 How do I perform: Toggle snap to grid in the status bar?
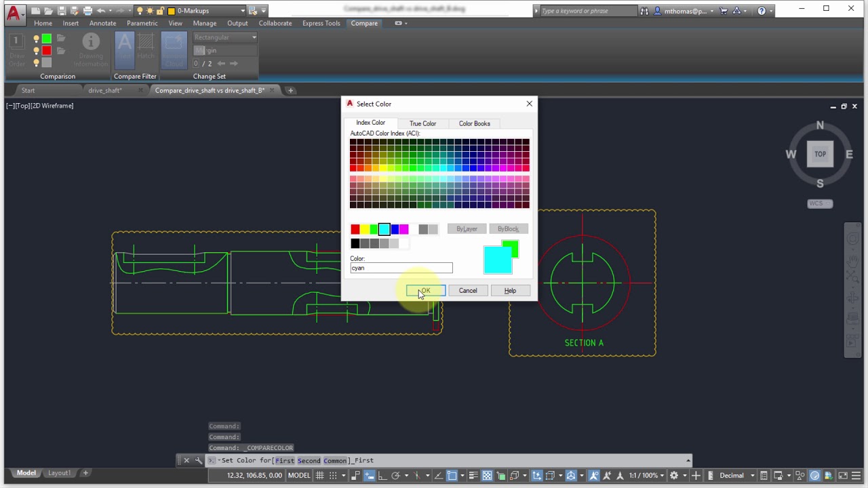pyautogui.click(x=333, y=476)
